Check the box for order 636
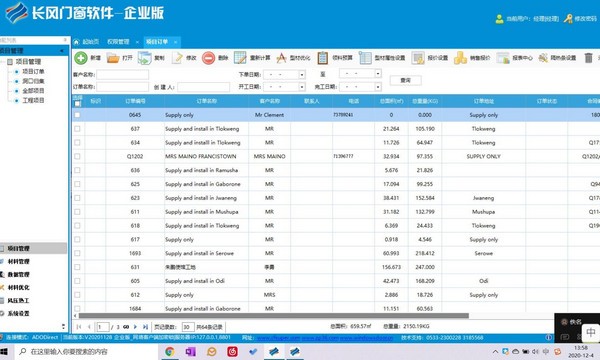 77,170
